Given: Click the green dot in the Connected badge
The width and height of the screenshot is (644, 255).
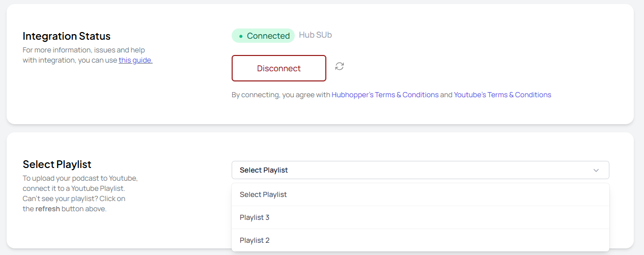Looking at the screenshot, I should (241, 36).
